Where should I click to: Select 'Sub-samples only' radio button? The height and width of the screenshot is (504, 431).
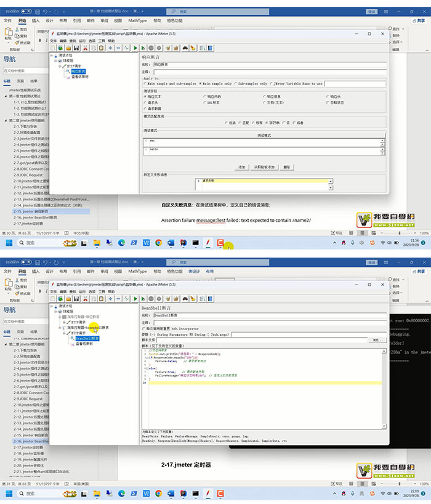coord(236,84)
